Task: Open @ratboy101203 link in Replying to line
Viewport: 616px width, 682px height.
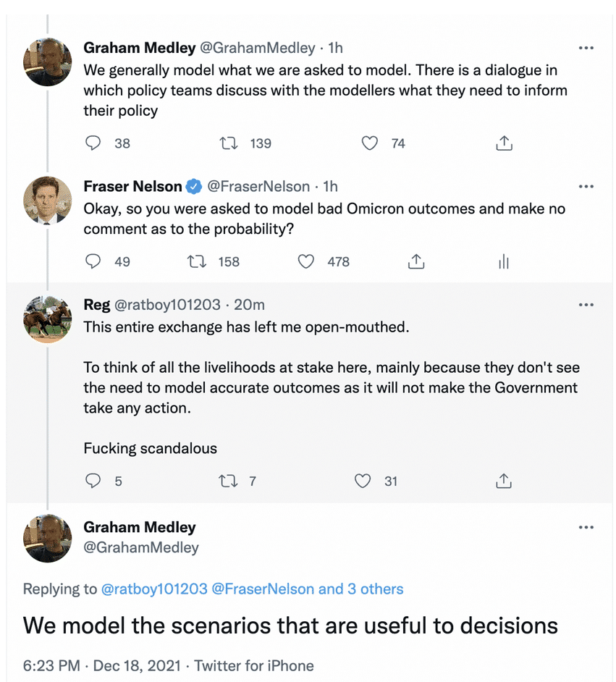Action: pyautogui.click(x=153, y=589)
